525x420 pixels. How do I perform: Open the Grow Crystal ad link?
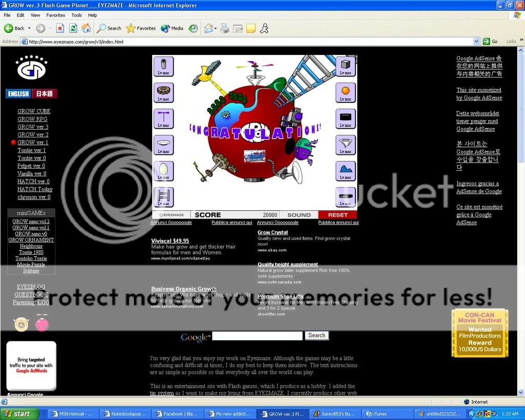(x=273, y=232)
